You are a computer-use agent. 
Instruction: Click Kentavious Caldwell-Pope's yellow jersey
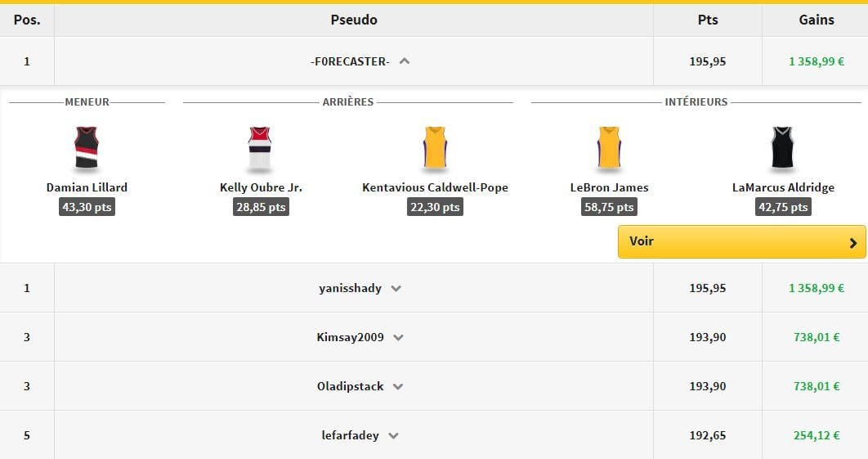[x=435, y=148]
